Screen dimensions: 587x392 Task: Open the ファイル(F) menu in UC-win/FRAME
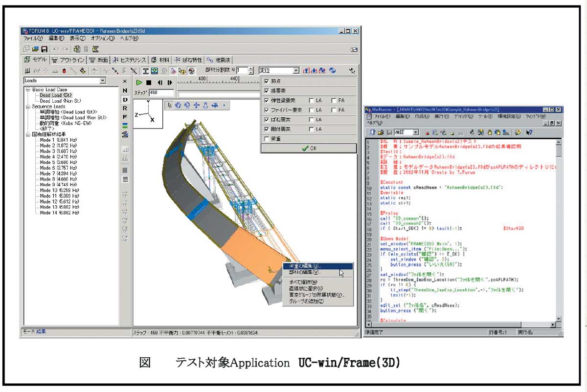(x=33, y=38)
